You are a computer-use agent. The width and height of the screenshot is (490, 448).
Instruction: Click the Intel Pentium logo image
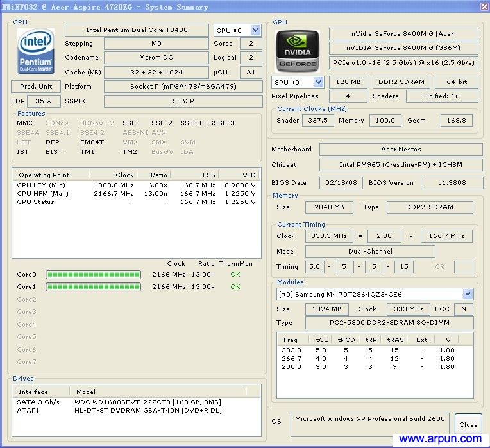[36, 51]
